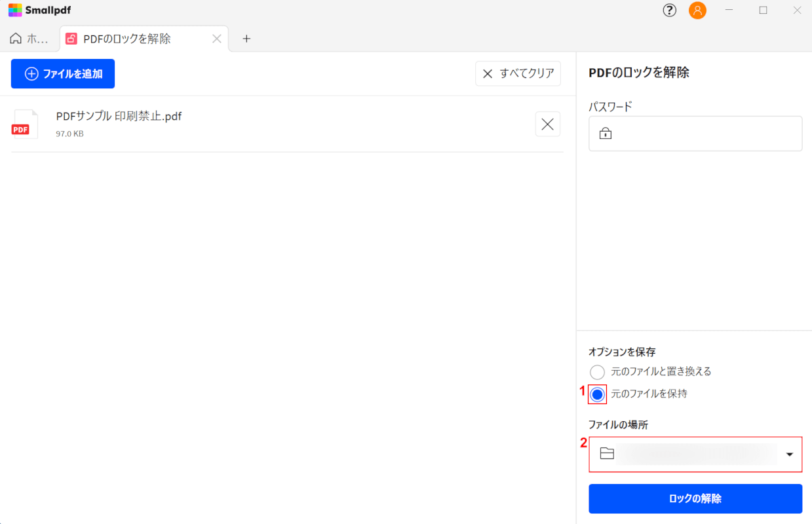812x524 pixels.
Task: Open the file location combo box
Action: [x=695, y=455]
